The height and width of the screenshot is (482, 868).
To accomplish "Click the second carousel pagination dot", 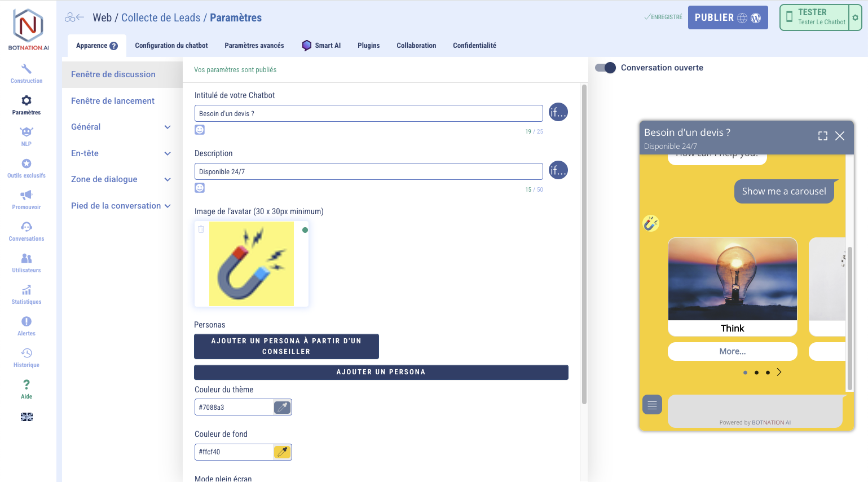I will click(756, 373).
